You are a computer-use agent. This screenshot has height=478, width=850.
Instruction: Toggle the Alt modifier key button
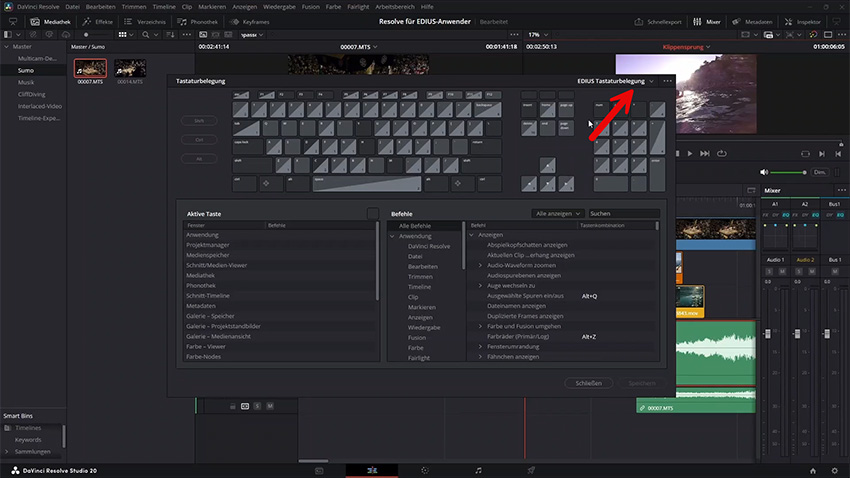point(199,159)
